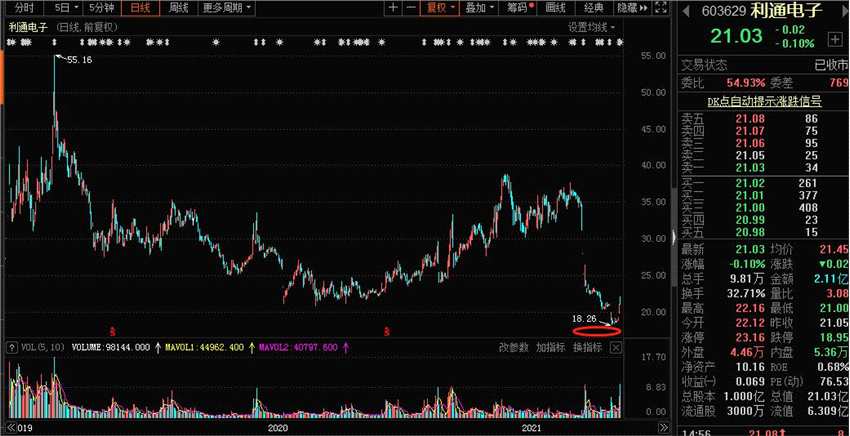Click 隐藏 to hide the side panel
Screen dimensions: 850x436
(x=632, y=8)
